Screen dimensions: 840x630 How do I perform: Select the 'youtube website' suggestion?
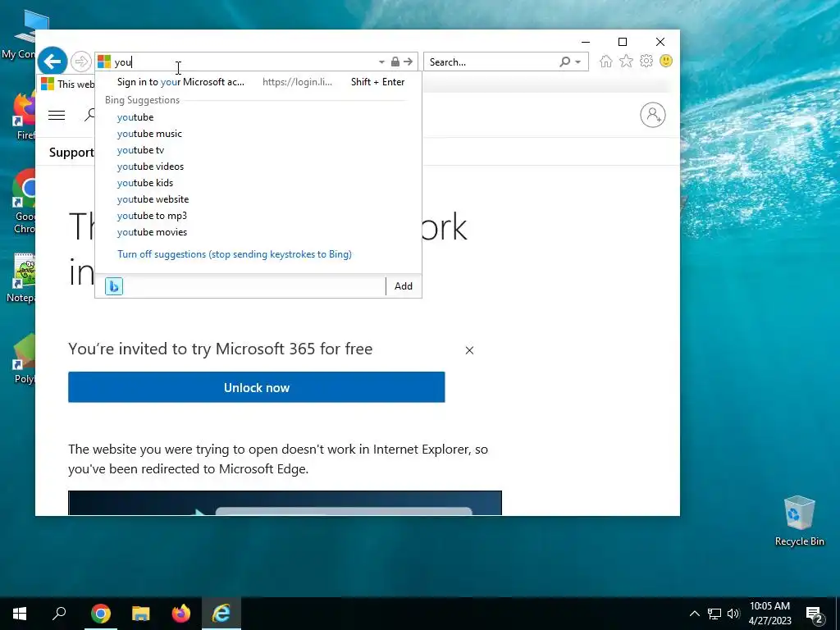tap(258, 199)
